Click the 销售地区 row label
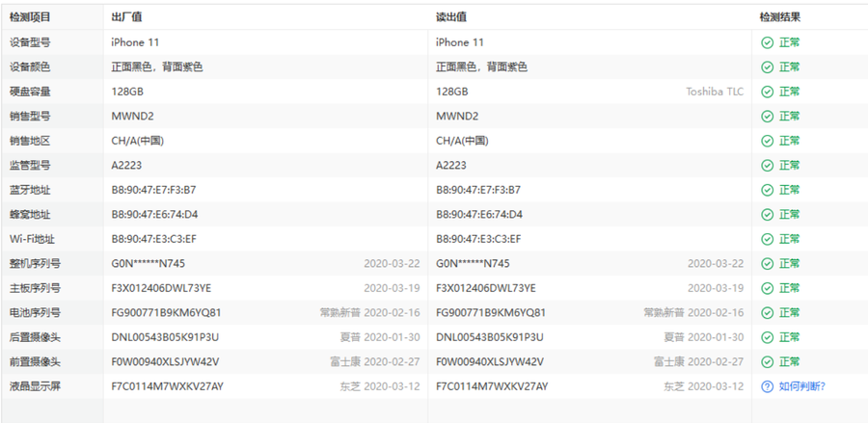This screenshot has height=423, width=868. coord(30,141)
